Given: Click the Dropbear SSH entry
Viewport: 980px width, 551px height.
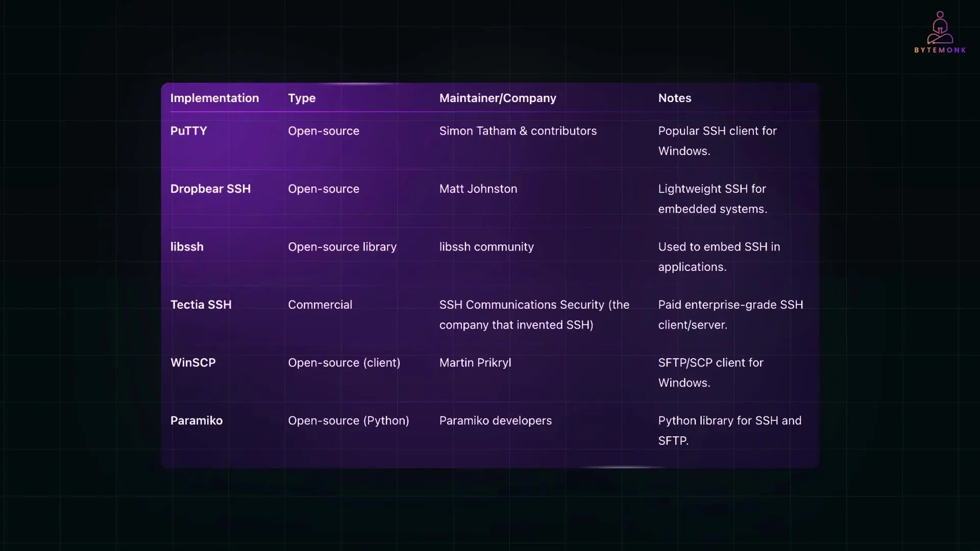Looking at the screenshot, I should pos(210,189).
